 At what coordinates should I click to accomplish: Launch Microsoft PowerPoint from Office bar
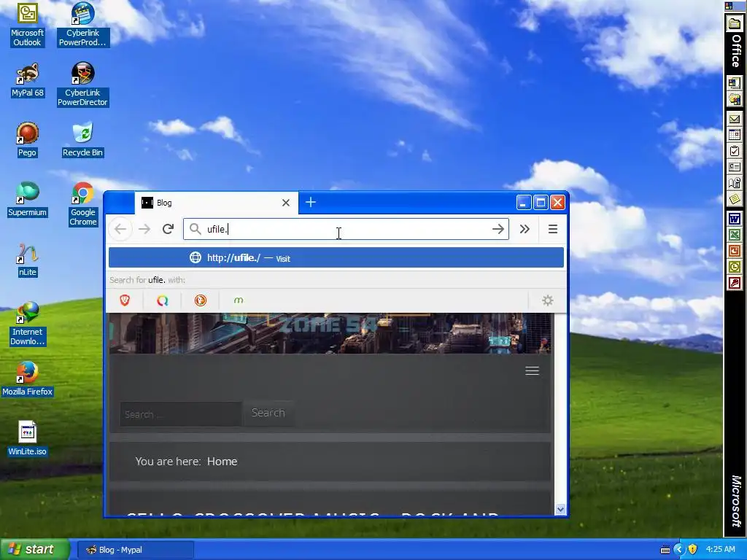pos(735,251)
